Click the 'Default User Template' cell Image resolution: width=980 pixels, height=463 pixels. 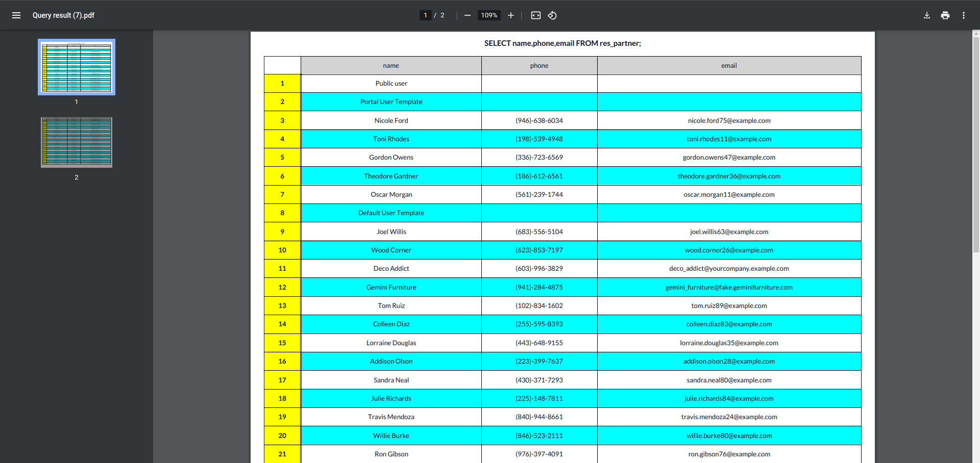click(x=391, y=213)
